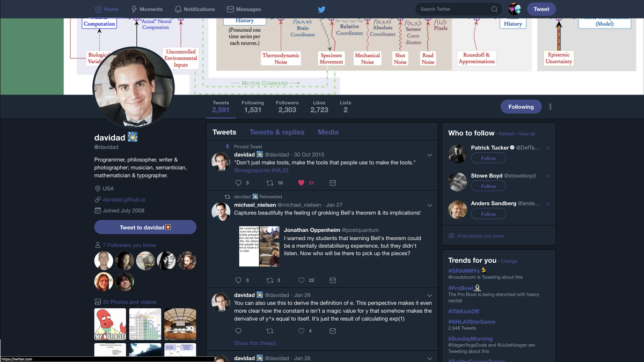Image resolution: width=644 pixels, height=362 pixels.
Task: Open Messages in the navigation bar
Action: tap(244, 9)
